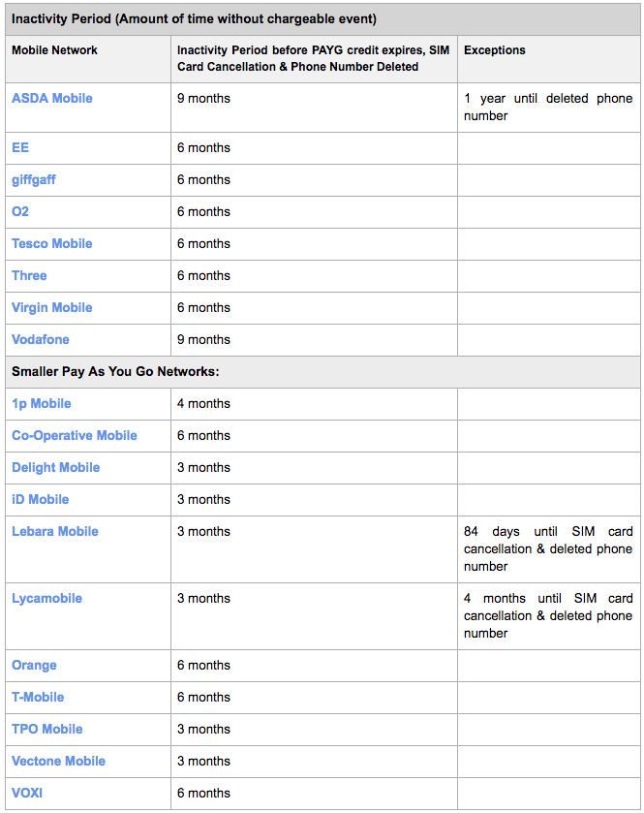Open the Orange network link
The width and height of the screenshot is (644, 813).
pyautogui.click(x=34, y=665)
